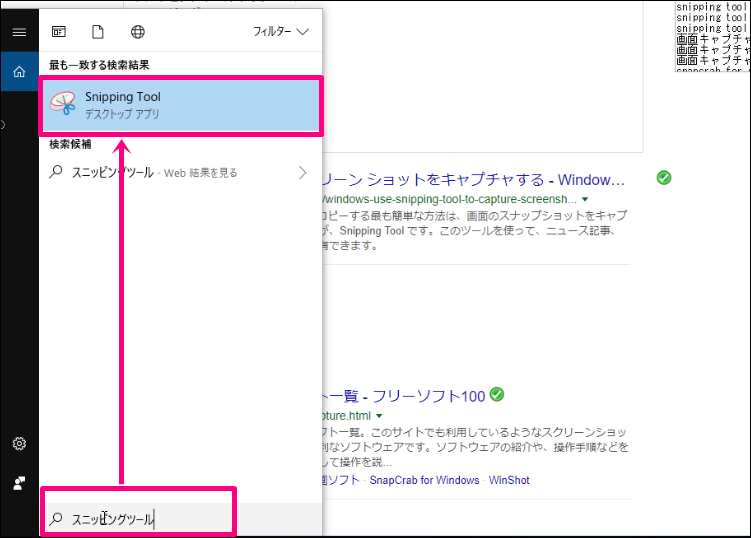The image size is (751, 538).
Task: Open the Settings gear in the search sidebar
Action: tap(19, 444)
